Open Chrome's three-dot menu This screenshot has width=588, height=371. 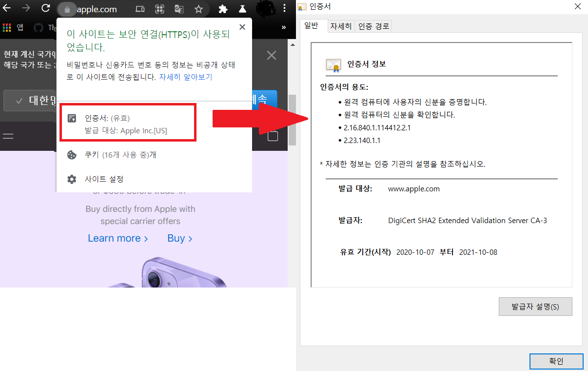pos(284,8)
